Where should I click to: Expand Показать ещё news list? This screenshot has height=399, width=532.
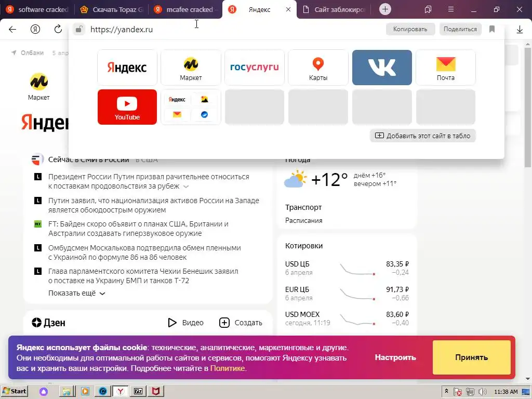point(77,293)
